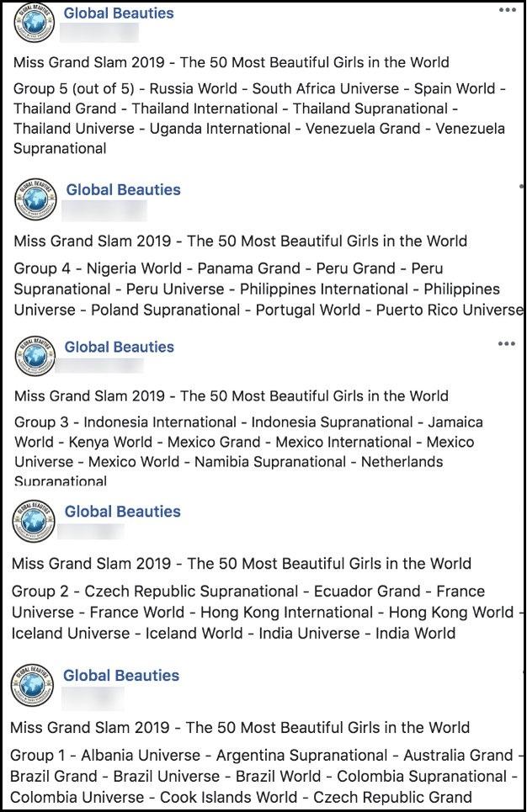Open the Global Beauties page link on the top post
Screen dimensions: 527x812
click(x=119, y=13)
